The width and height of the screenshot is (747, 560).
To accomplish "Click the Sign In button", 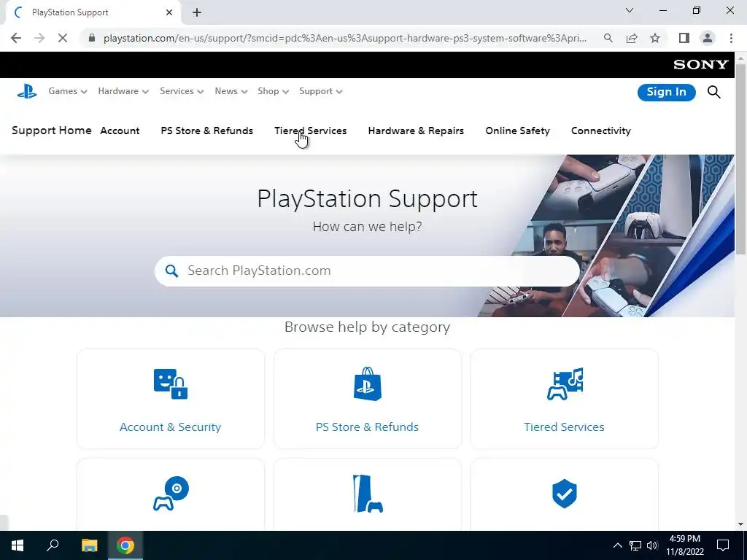I will point(667,92).
